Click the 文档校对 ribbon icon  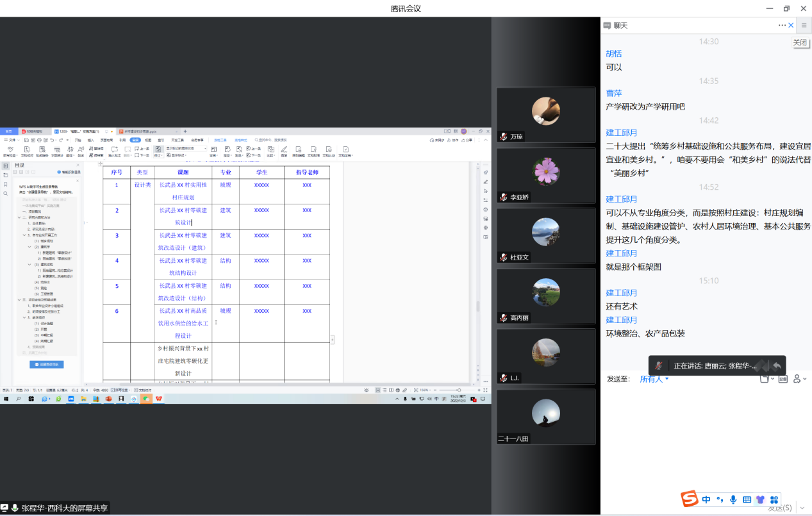point(27,151)
